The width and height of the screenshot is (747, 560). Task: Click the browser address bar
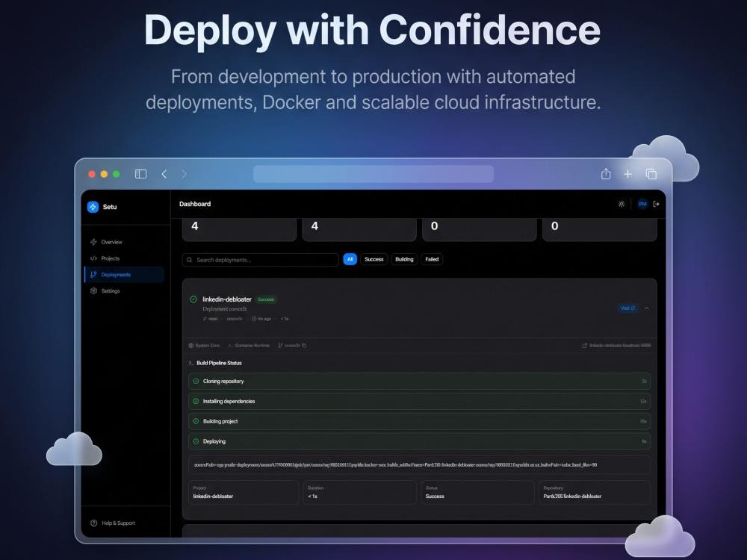tap(373, 174)
